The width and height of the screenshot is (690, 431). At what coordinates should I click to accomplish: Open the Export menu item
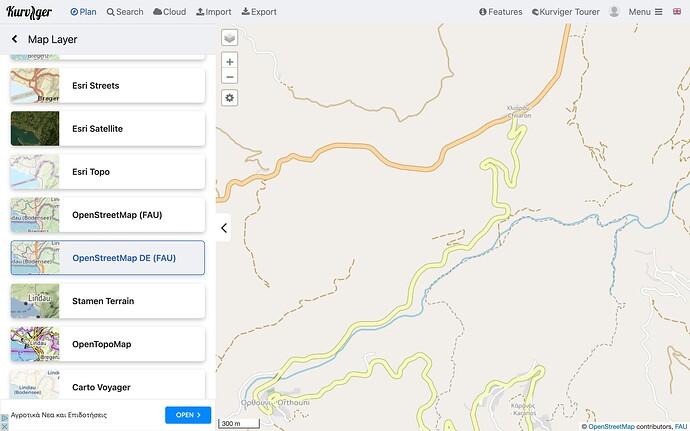tap(259, 12)
